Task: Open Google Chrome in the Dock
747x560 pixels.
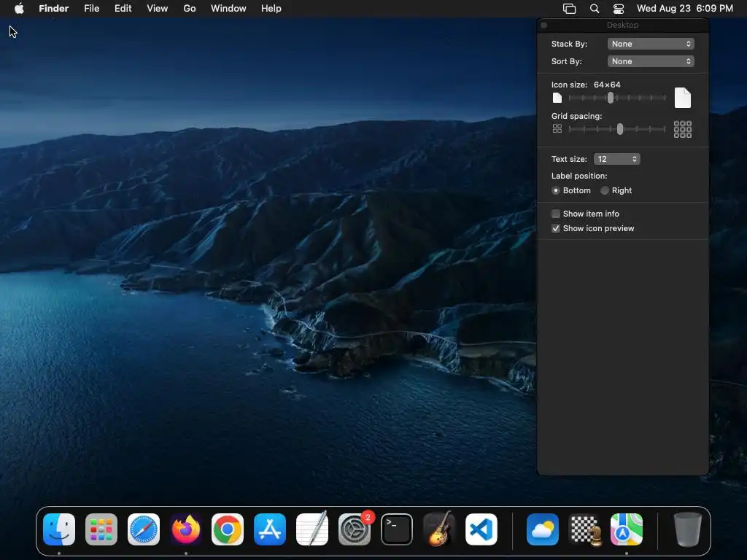Action: (228, 529)
